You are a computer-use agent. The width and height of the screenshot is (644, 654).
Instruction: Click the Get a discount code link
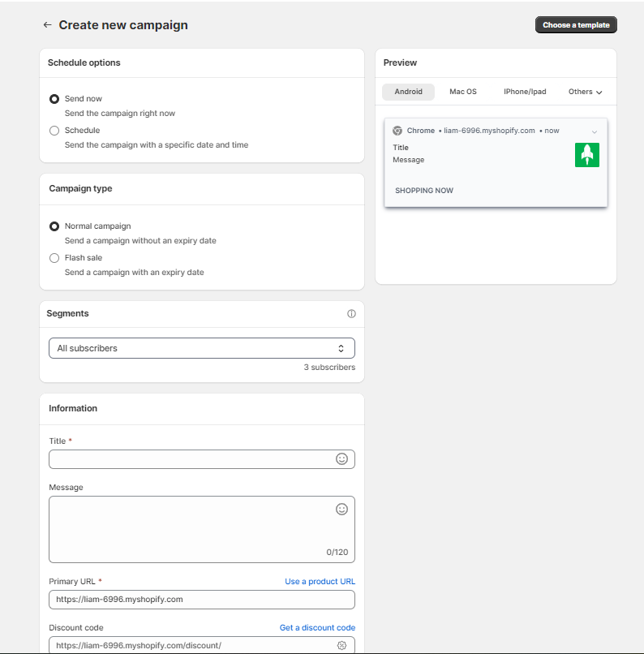(x=317, y=628)
